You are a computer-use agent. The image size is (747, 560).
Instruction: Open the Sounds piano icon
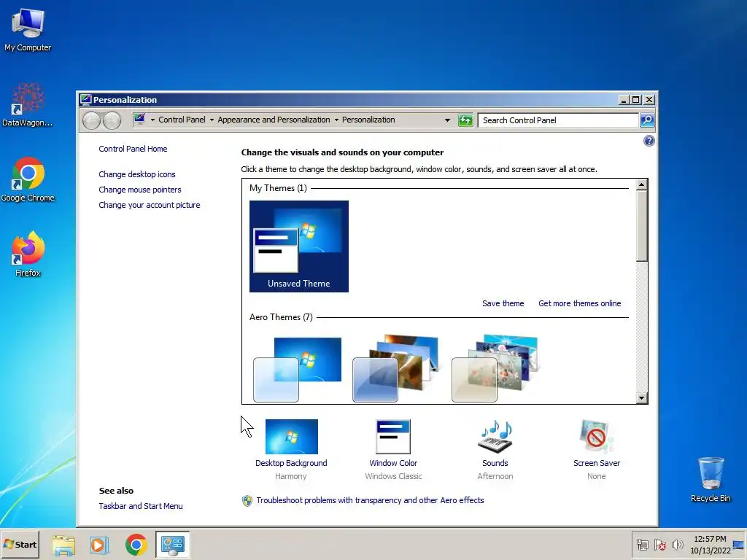(495, 437)
